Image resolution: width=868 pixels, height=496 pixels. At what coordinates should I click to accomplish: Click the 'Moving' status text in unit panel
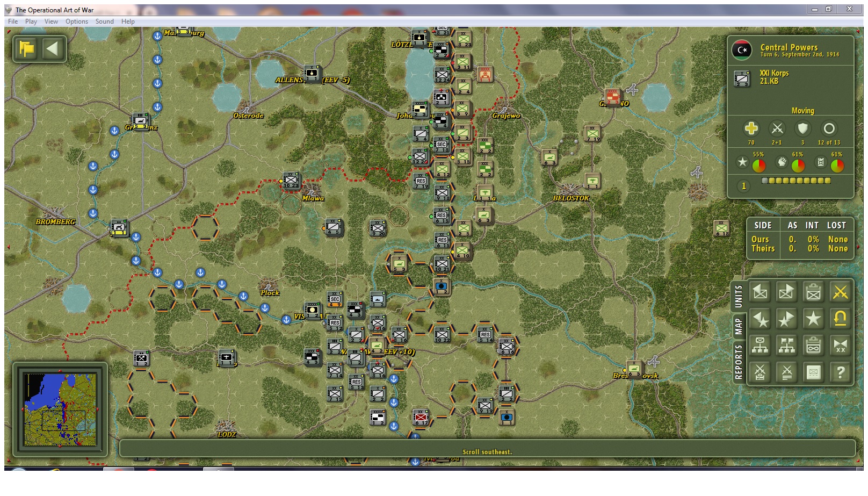[802, 111]
